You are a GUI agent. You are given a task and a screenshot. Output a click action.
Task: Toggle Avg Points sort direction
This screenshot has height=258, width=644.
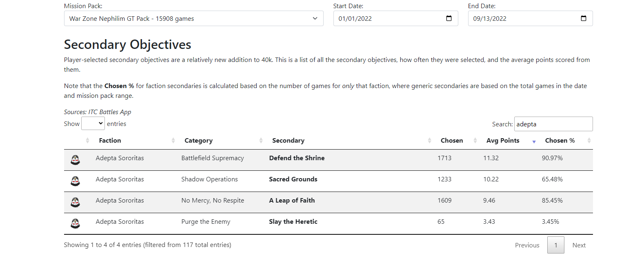(x=503, y=141)
